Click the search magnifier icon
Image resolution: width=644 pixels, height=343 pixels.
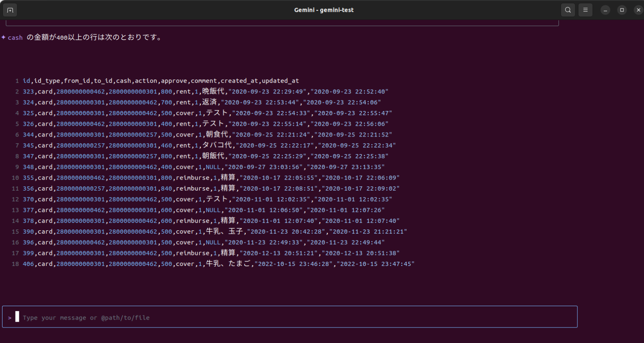(x=568, y=10)
